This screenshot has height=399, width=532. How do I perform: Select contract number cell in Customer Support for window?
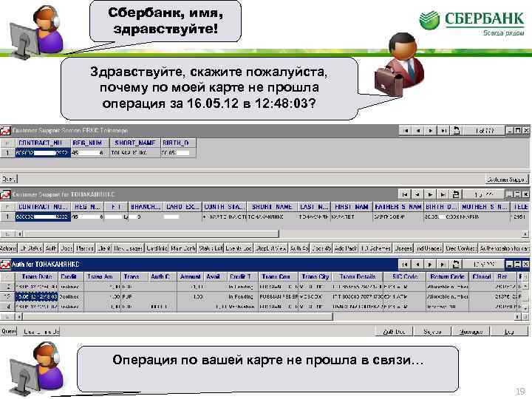[x=43, y=216]
